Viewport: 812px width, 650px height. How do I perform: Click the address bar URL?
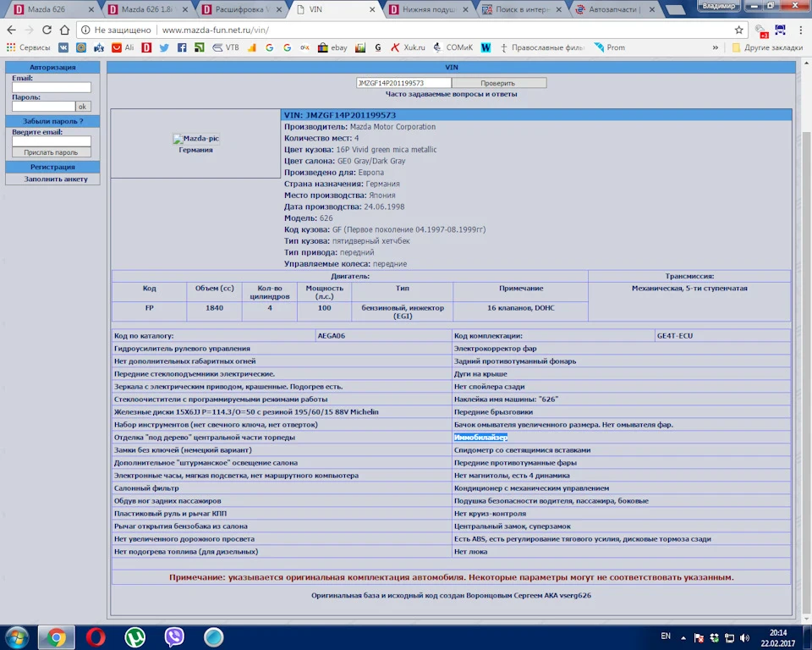coord(216,30)
